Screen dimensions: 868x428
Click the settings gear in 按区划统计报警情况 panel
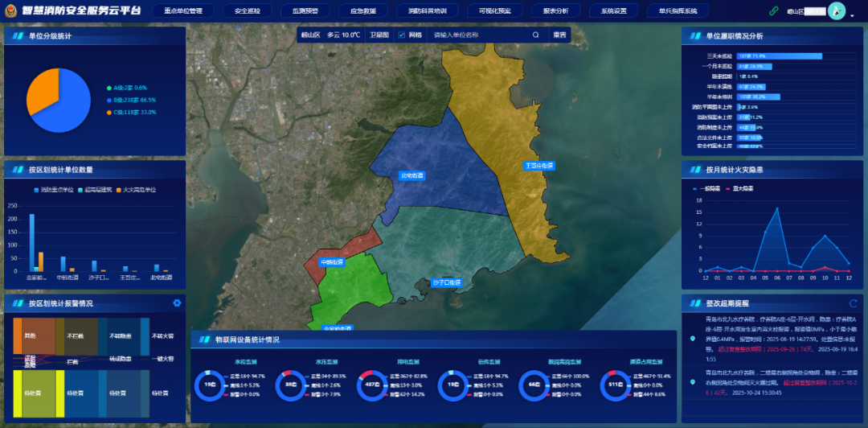click(177, 303)
